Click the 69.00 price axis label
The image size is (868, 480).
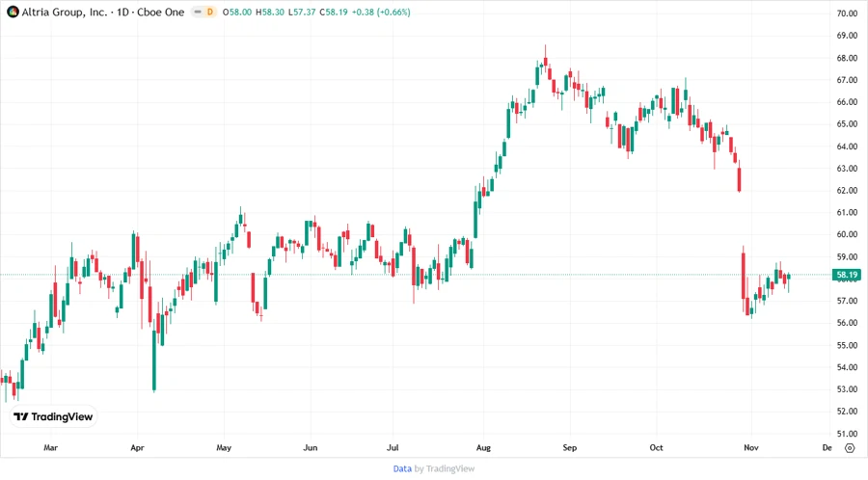pos(847,36)
